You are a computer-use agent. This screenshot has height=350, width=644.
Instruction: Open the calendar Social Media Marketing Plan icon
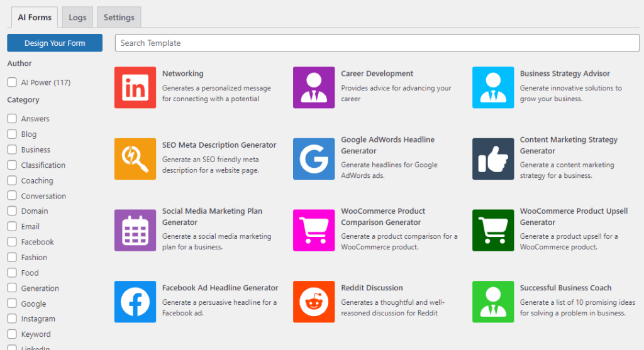point(135,230)
